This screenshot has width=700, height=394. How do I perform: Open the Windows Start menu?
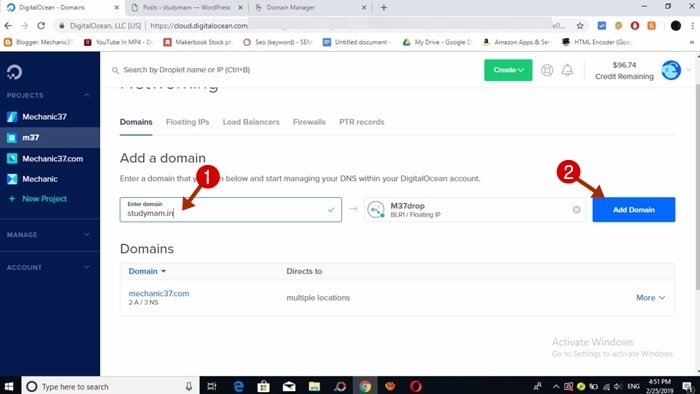click(x=9, y=386)
